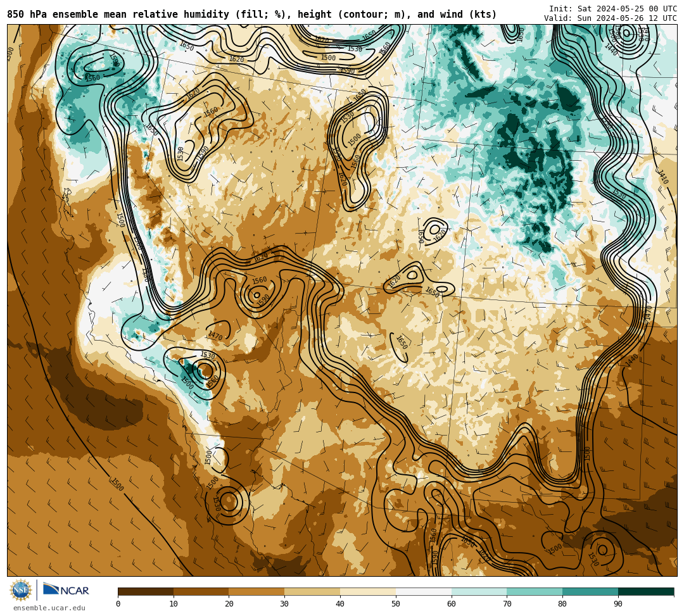
Task: Click the 90-100% darkest green colorbar segment
Action: tap(646, 591)
